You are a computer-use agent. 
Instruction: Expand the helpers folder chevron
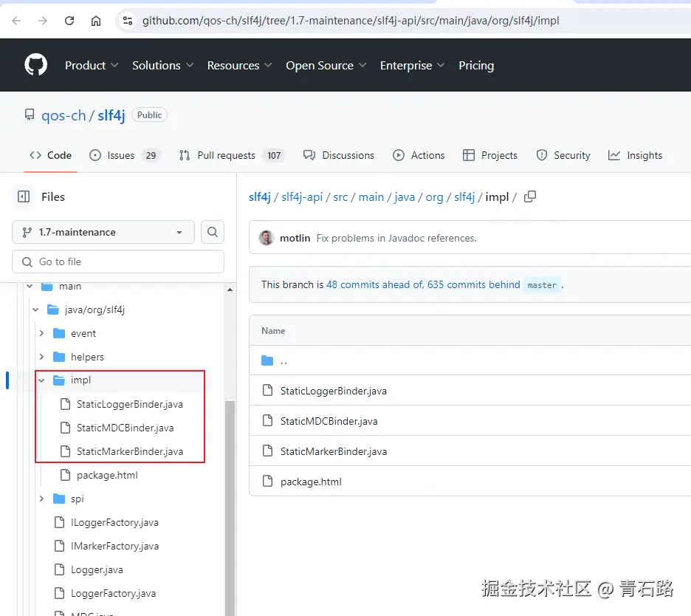click(41, 357)
